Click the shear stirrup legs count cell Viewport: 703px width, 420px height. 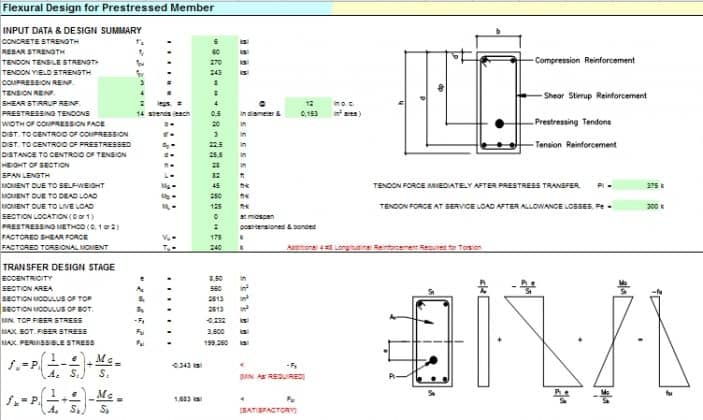click(122, 103)
